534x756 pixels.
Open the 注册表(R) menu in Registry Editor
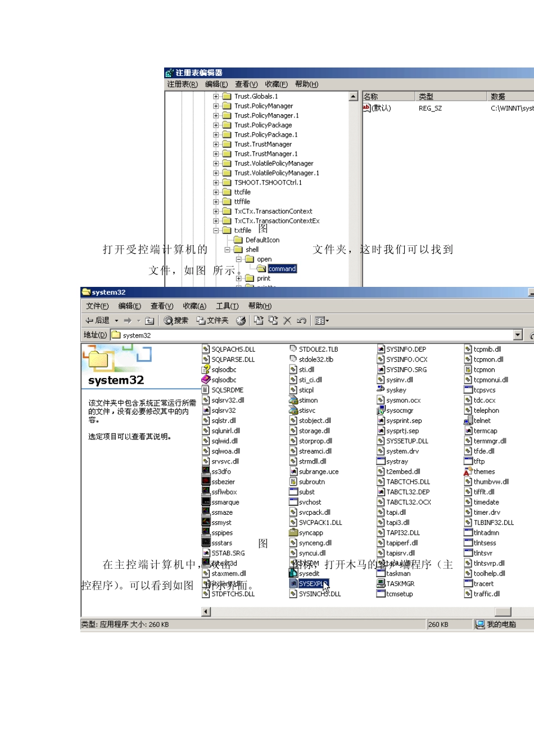pos(183,84)
